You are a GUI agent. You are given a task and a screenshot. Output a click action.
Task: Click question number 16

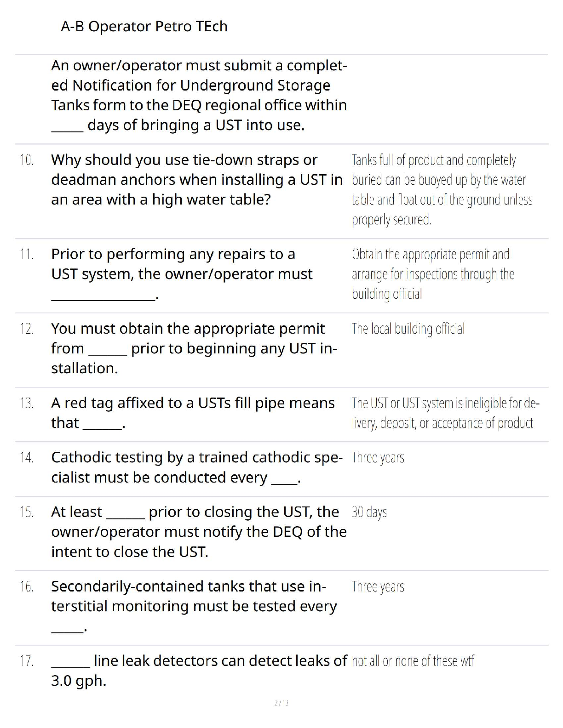click(x=27, y=587)
